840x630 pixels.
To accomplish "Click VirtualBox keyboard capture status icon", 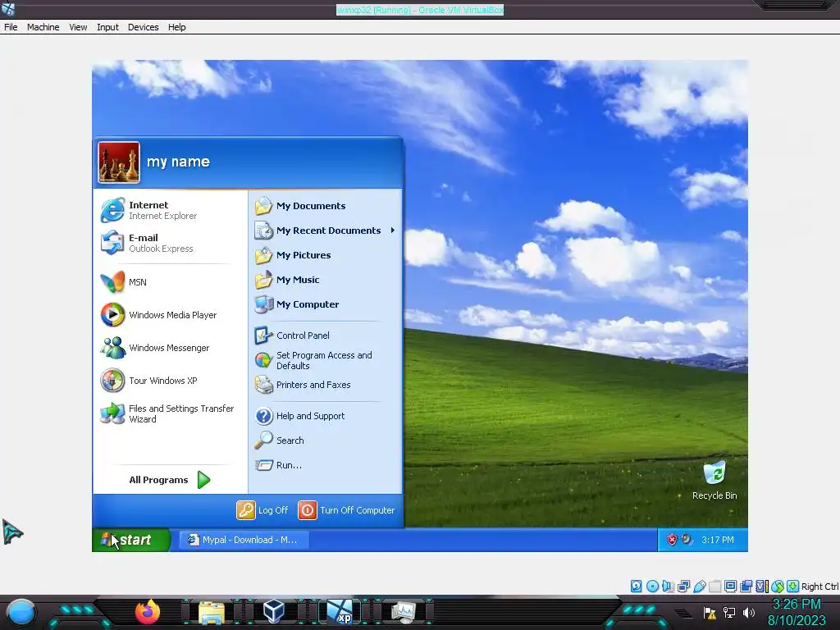I will (793, 586).
